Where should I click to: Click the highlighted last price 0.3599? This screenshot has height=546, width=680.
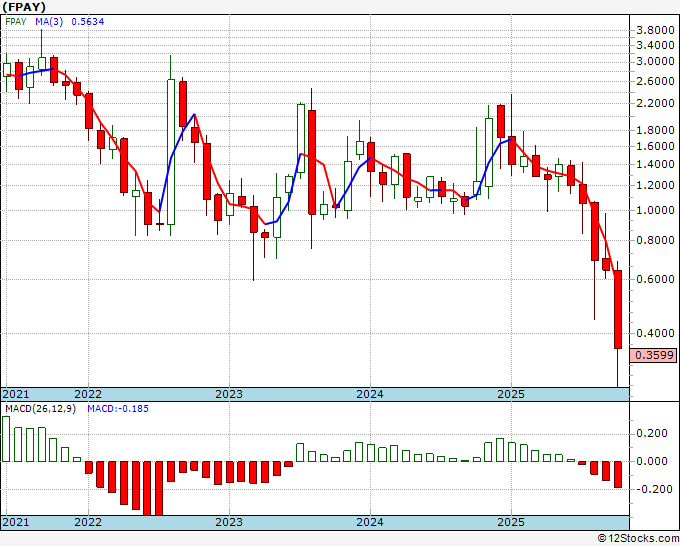click(654, 355)
